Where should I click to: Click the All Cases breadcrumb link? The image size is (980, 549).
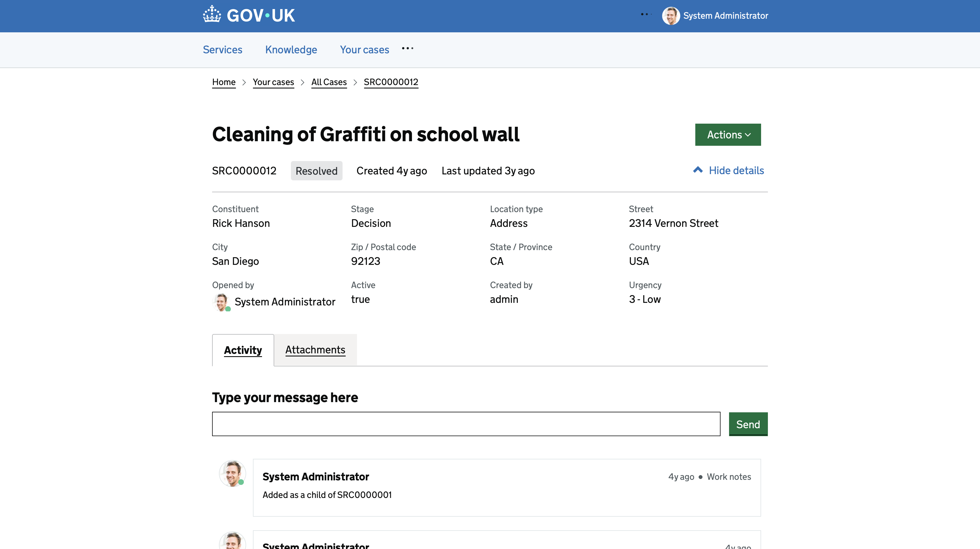point(329,82)
